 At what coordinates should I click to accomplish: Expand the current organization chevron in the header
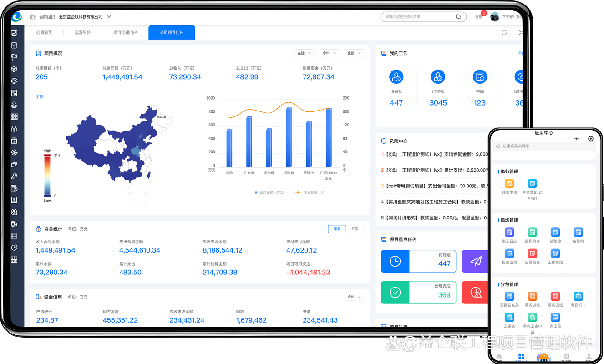[109, 17]
